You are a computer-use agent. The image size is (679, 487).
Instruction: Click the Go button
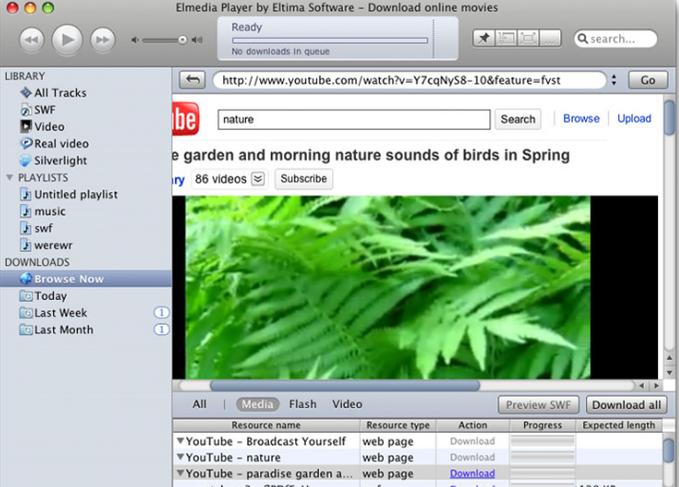click(648, 80)
